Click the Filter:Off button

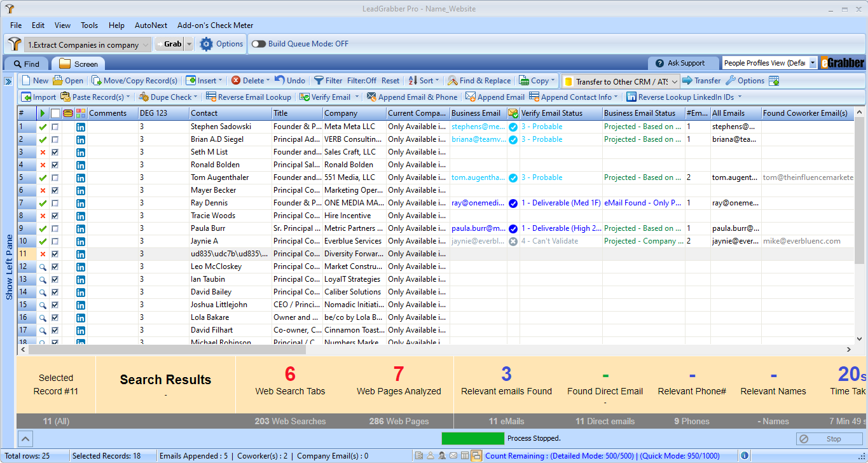click(362, 81)
